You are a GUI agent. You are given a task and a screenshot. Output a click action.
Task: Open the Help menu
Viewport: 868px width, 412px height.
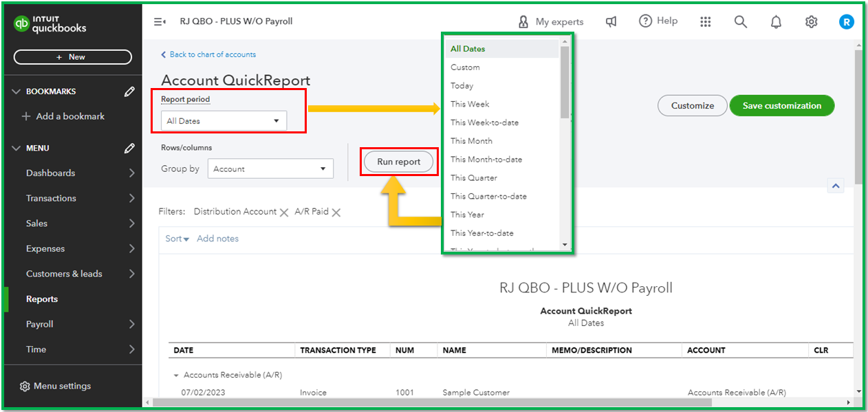(x=658, y=21)
